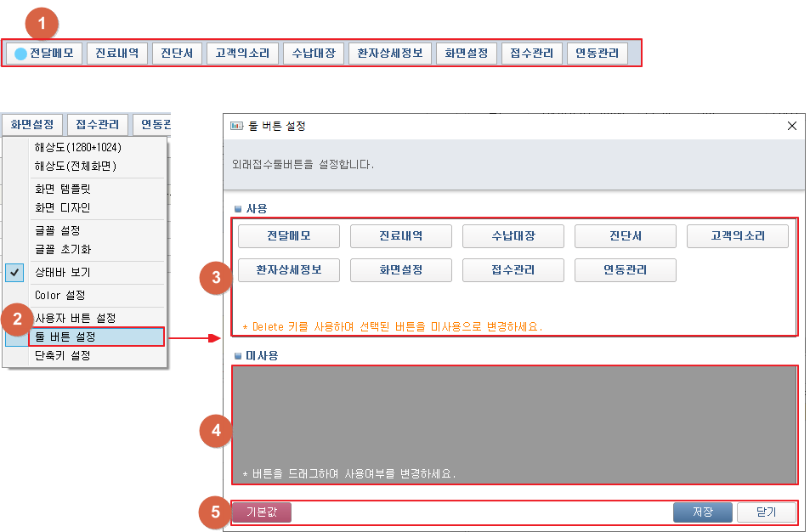Image resolution: width=810 pixels, height=532 pixels.
Task: Open 진료내역 from the top toolbar
Action: point(117,54)
